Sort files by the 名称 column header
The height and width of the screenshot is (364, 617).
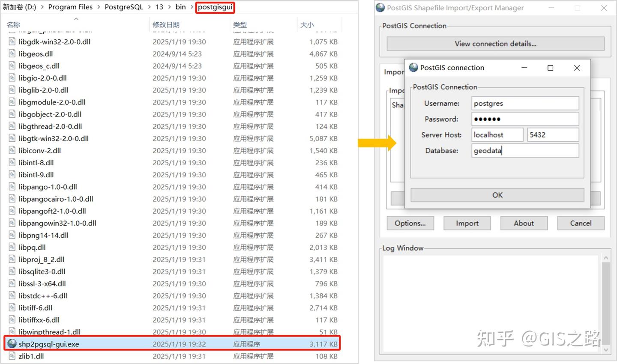(14, 25)
